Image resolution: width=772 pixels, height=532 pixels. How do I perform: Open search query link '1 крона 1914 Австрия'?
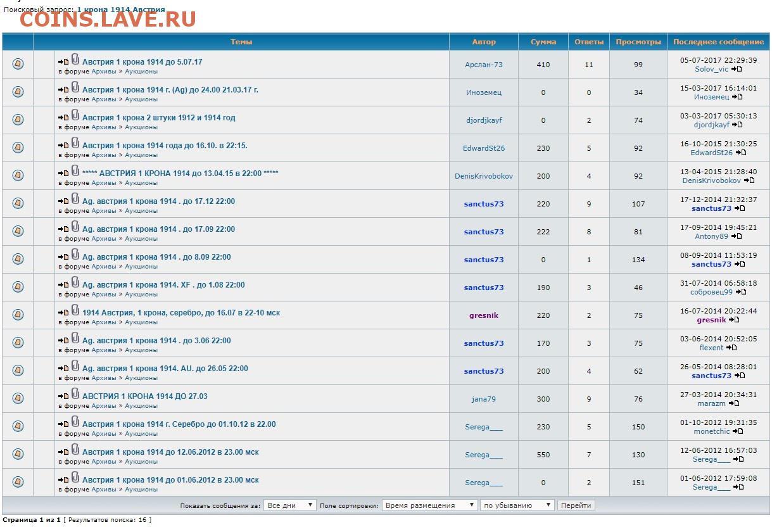[x=121, y=9]
